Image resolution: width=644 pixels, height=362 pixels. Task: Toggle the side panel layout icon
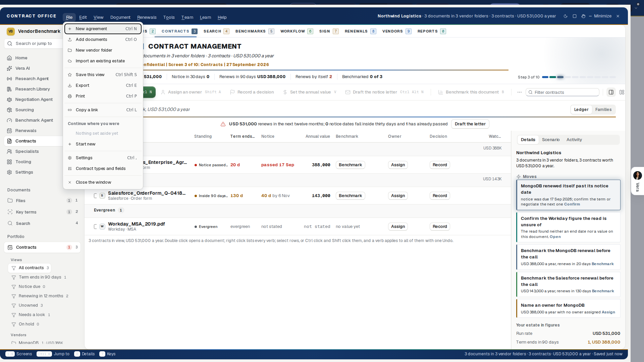tap(611, 92)
